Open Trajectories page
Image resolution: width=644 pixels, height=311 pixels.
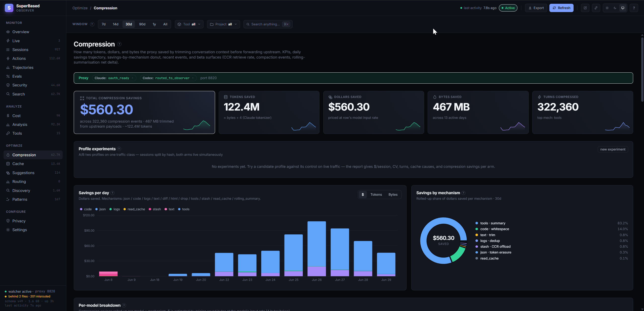33,68
